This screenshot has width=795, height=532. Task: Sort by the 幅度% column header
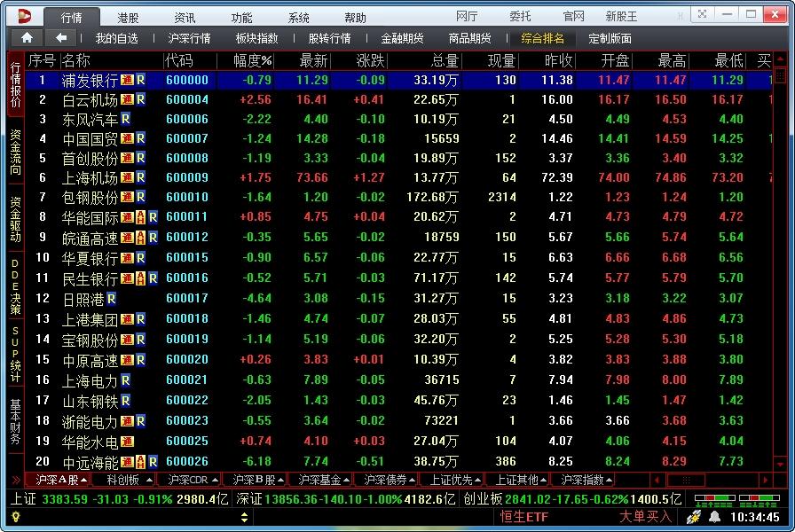pos(253,61)
